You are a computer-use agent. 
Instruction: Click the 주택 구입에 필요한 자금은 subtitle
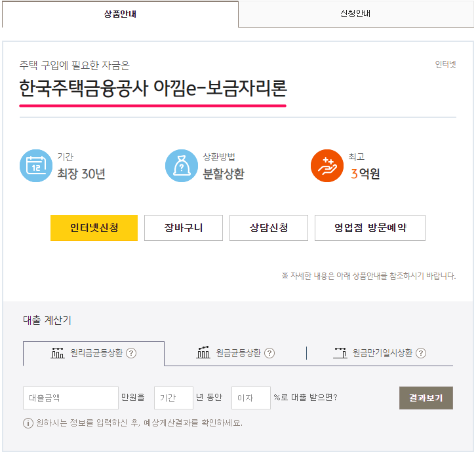[75, 66]
